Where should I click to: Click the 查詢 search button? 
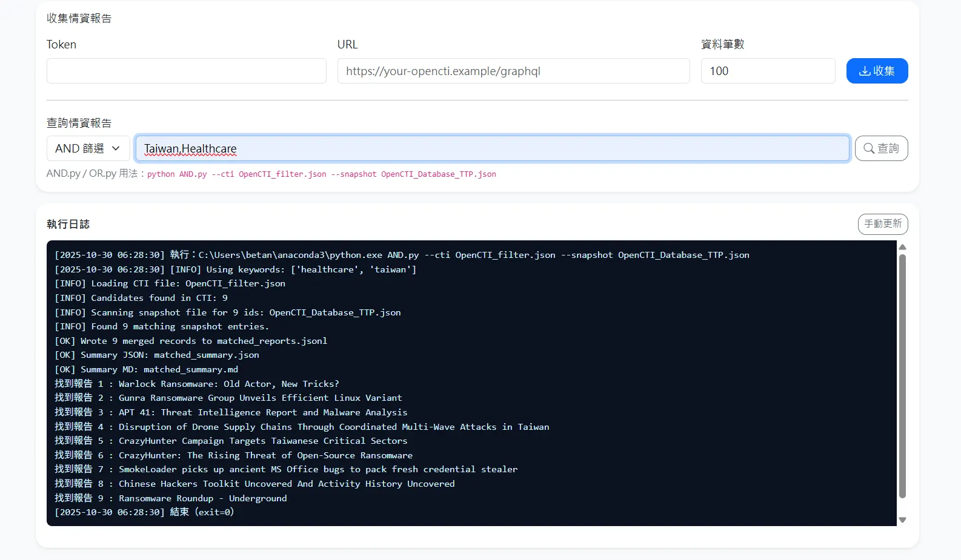coord(881,148)
